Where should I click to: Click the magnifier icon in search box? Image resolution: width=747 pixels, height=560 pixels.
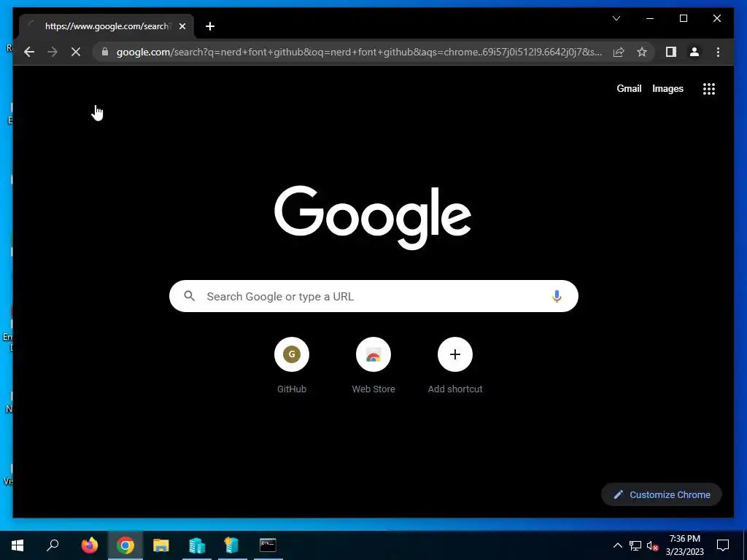(189, 296)
